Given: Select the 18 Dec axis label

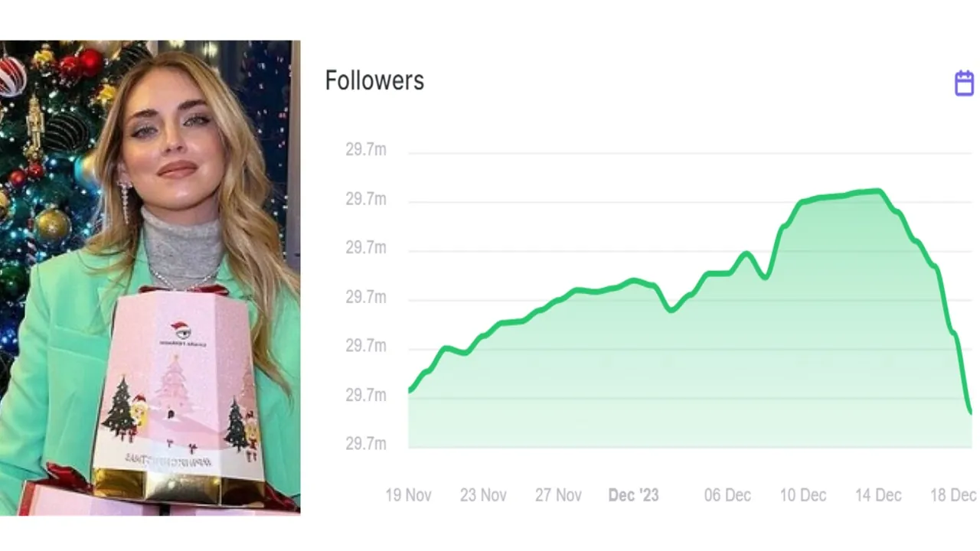Looking at the screenshot, I should click(x=953, y=495).
